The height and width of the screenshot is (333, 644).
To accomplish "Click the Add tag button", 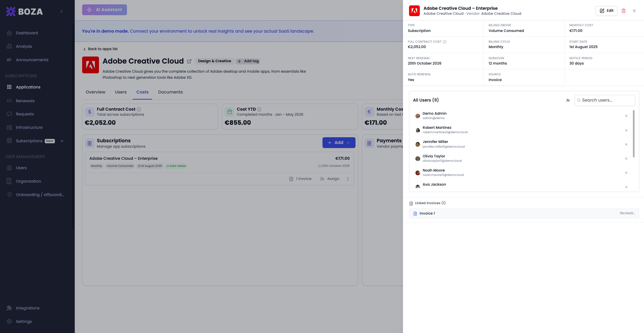I will click(x=248, y=61).
